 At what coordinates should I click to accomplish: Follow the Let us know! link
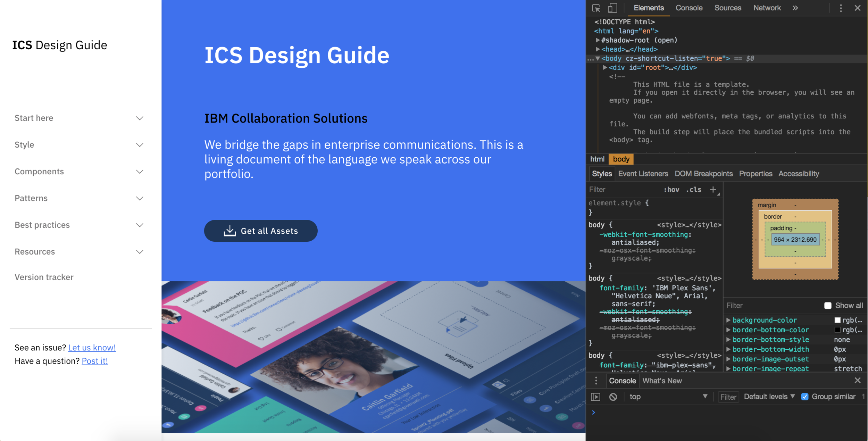92,348
